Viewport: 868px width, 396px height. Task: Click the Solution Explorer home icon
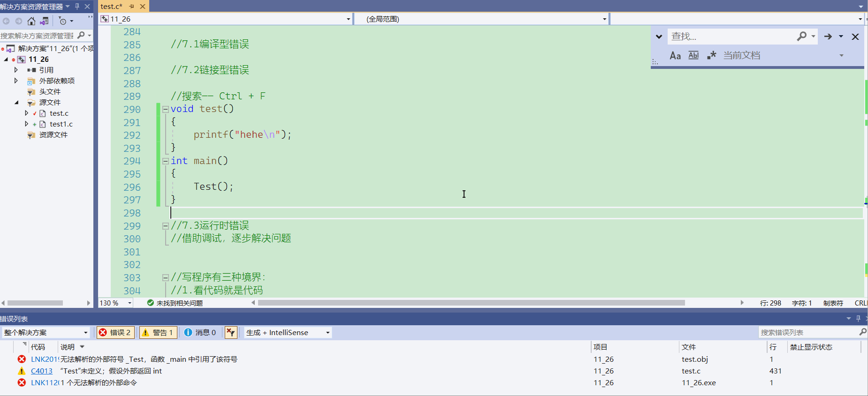pos(31,21)
